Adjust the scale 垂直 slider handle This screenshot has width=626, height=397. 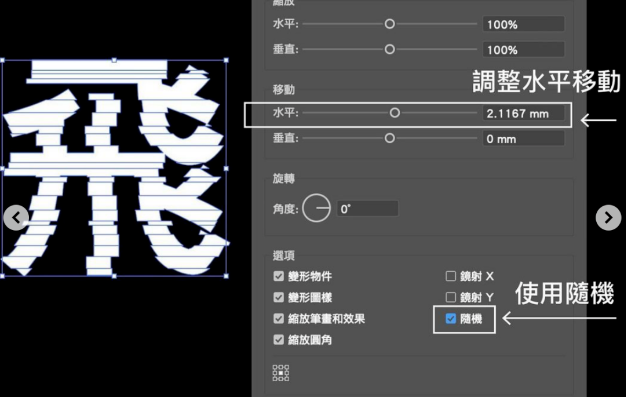pyautogui.click(x=390, y=50)
